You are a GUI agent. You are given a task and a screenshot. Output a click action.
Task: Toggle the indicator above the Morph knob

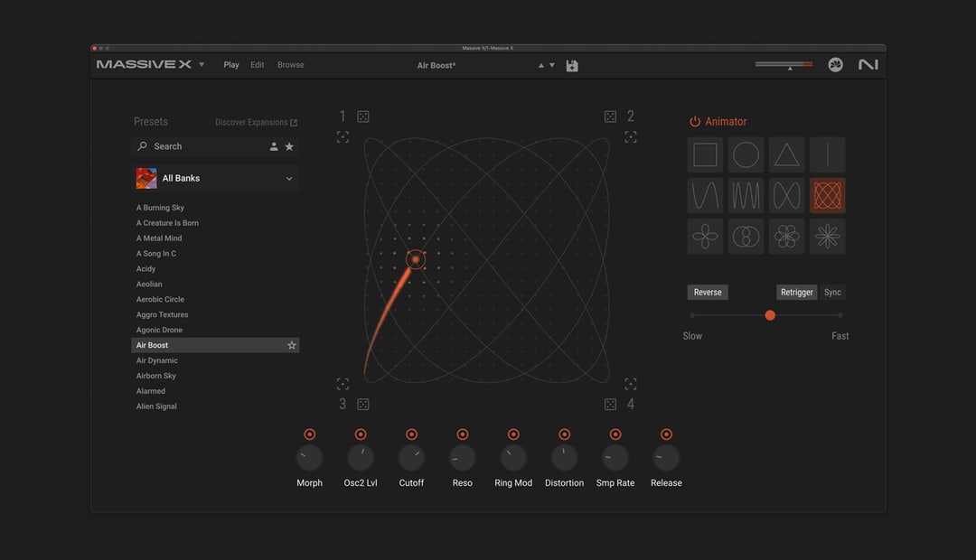310,434
